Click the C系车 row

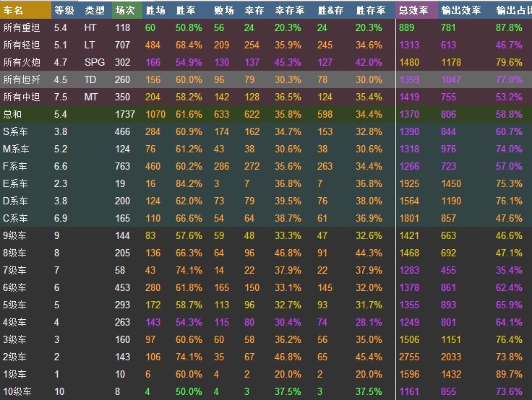click(17, 218)
